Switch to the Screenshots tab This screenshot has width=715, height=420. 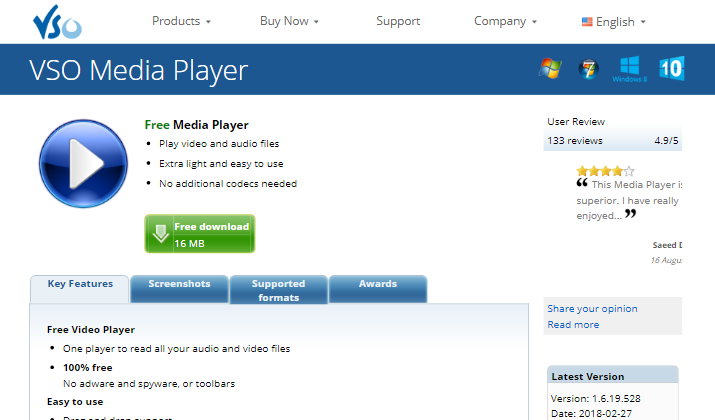tap(179, 289)
